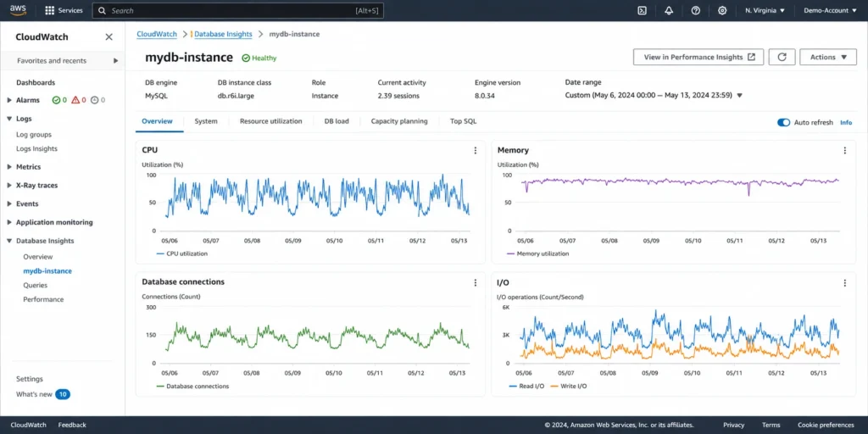Open Performance in sidebar
This screenshot has width=868, height=434.
(43, 299)
